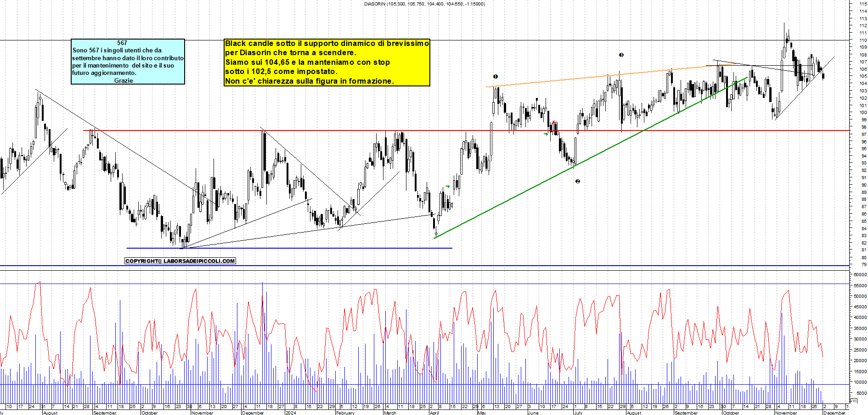Click the COPYRIGHT laborsadeipiccoli.com label
Image resolution: width=868 pixels, height=415 pixels.
[x=180, y=261]
